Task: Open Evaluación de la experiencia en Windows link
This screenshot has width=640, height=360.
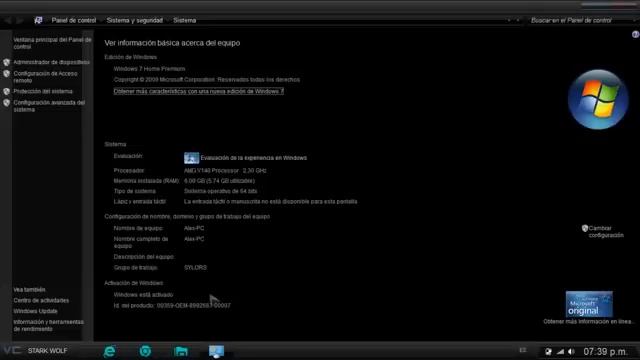Action: (253, 158)
